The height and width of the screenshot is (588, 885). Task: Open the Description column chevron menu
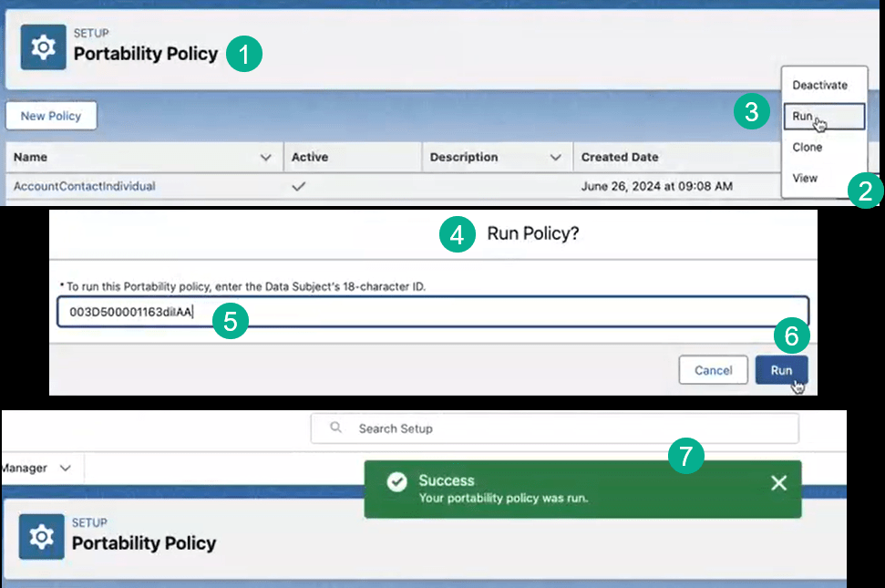(x=555, y=158)
